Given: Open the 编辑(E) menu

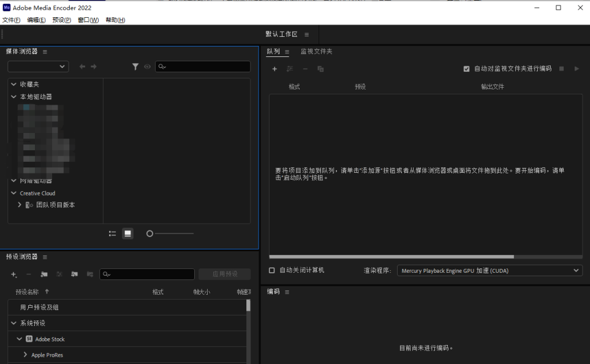Looking at the screenshot, I should click(x=37, y=20).
